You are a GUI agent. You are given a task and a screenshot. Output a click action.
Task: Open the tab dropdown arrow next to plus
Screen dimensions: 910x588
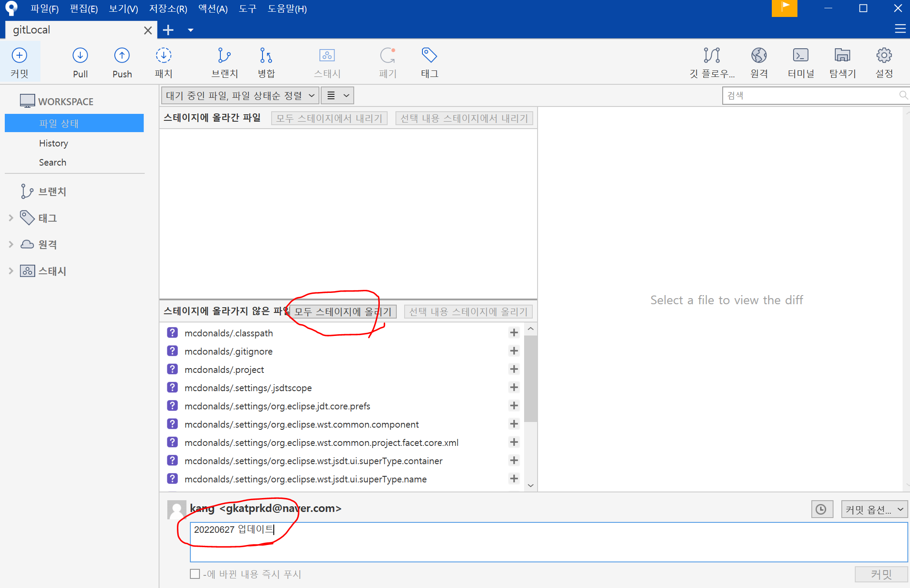coord(190,30)
